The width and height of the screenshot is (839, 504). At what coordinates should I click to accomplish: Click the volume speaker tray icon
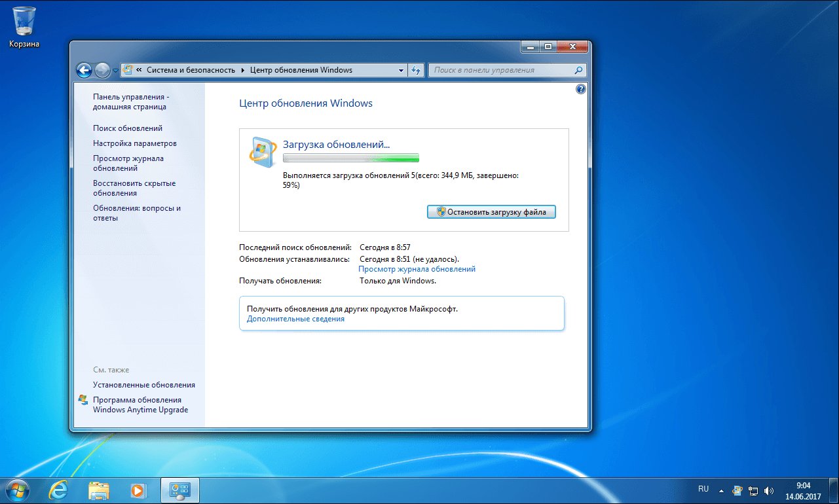768,490
